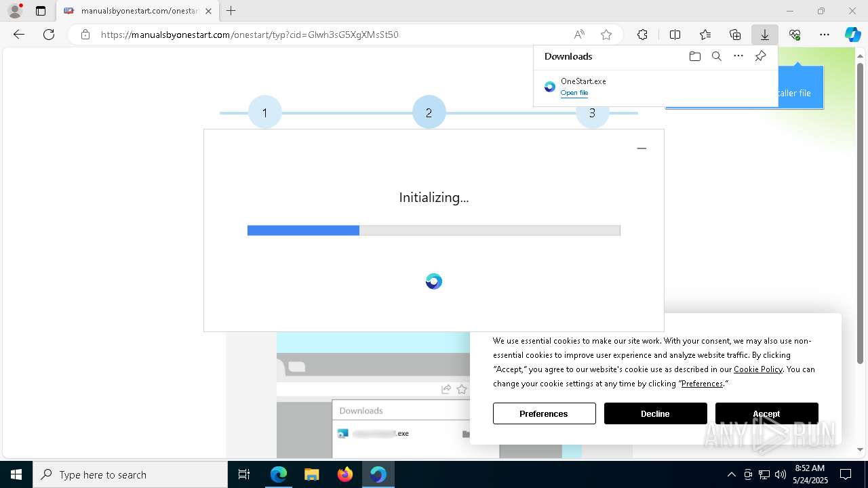The height and width of the screenshot is (488, 868).
Task: Click step 2 circle
Action: click(x=429, y=113)
